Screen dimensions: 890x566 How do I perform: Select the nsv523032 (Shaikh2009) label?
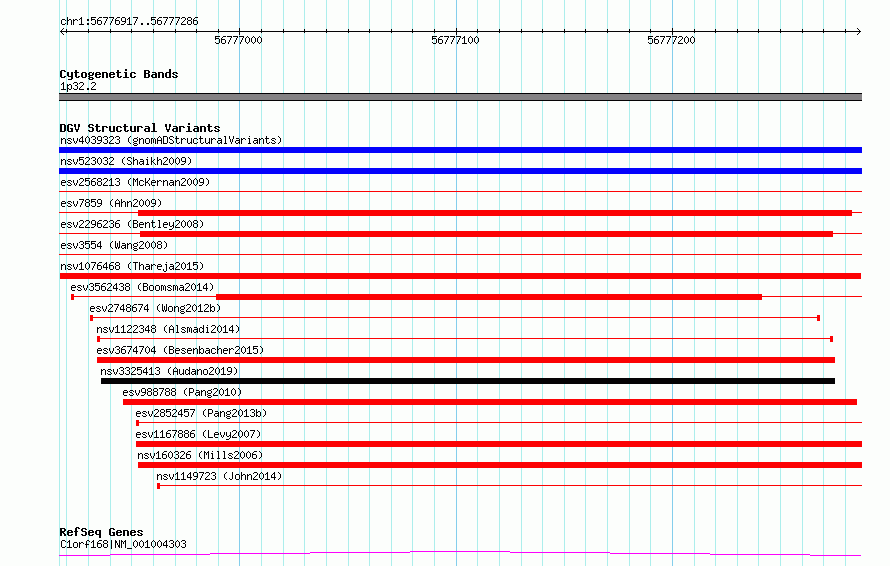tap(126, 161)
